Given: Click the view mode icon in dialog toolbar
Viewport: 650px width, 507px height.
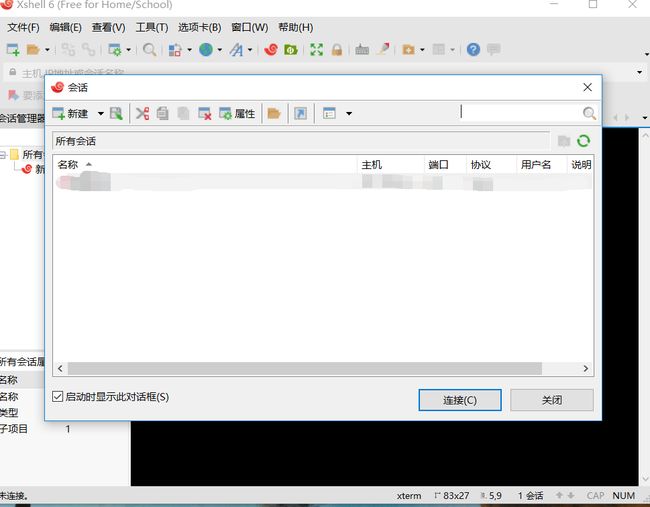Looking at the screenshot, I should coord(329,113).
